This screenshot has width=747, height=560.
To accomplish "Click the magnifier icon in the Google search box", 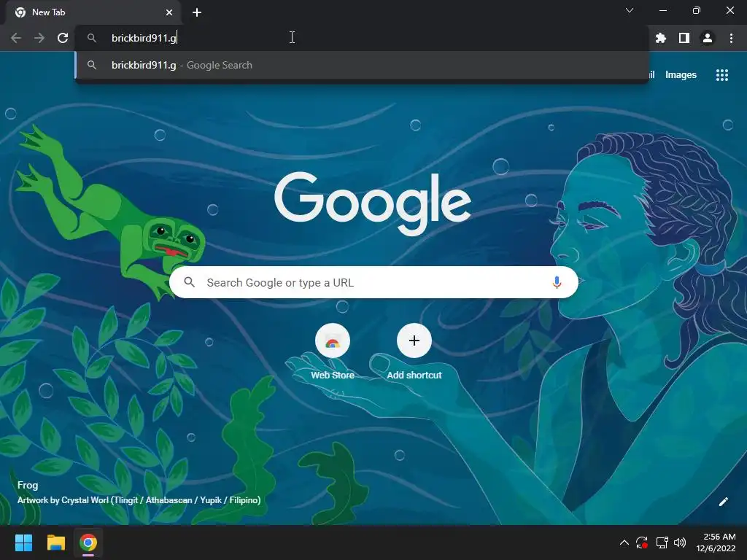I will point(190,282).
